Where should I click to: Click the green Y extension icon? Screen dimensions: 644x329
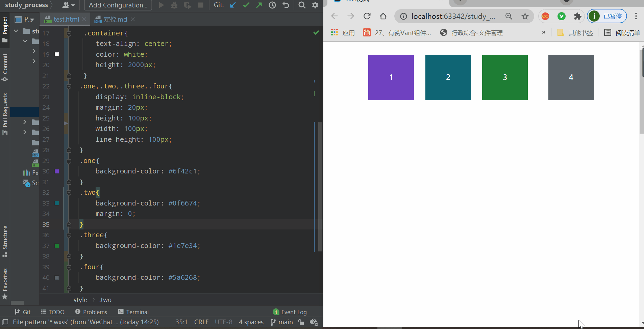[x=562, y=16]
